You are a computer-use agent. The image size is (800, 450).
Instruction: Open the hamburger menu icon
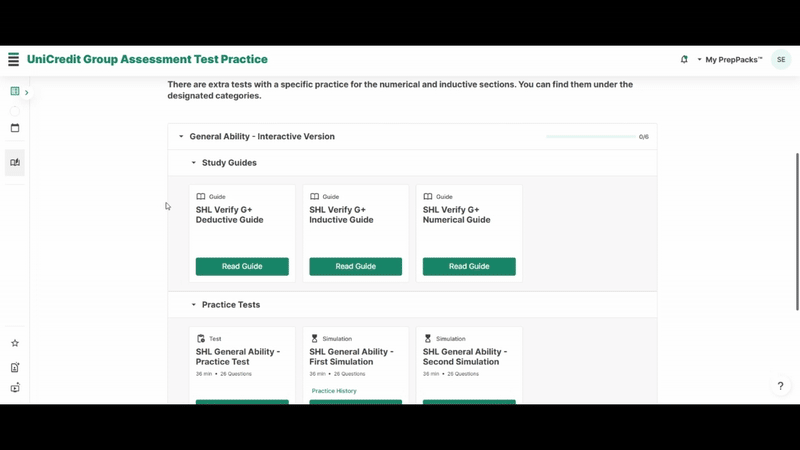pyautogui.click(x=13, y=60)
